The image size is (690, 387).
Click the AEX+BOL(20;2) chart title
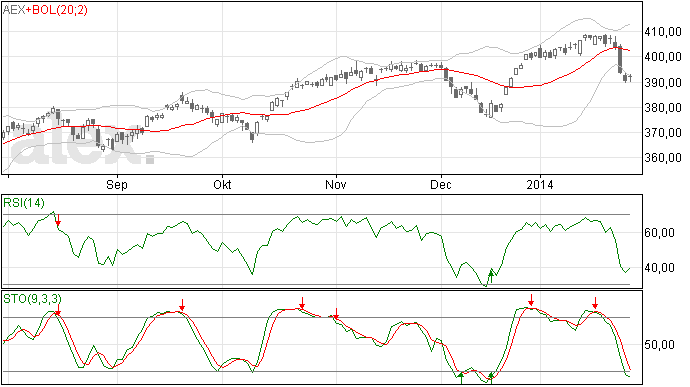(x=45, y=10)
